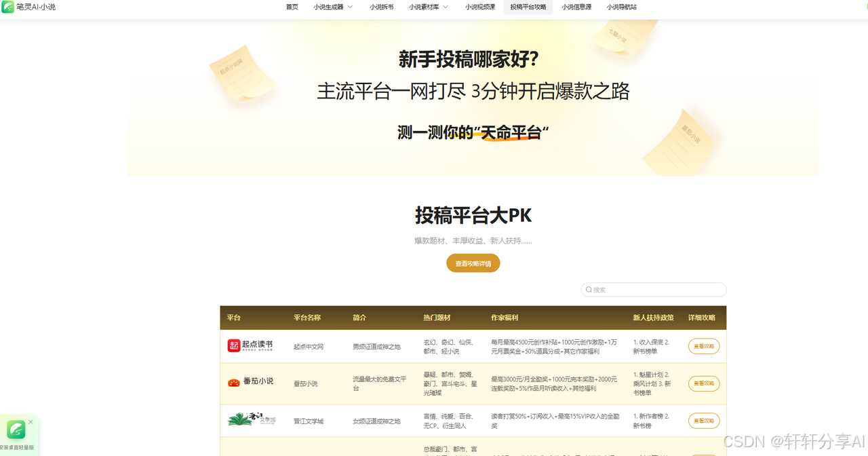
Task: Open the 小说导航站 nav item
Action: (622, 7)
